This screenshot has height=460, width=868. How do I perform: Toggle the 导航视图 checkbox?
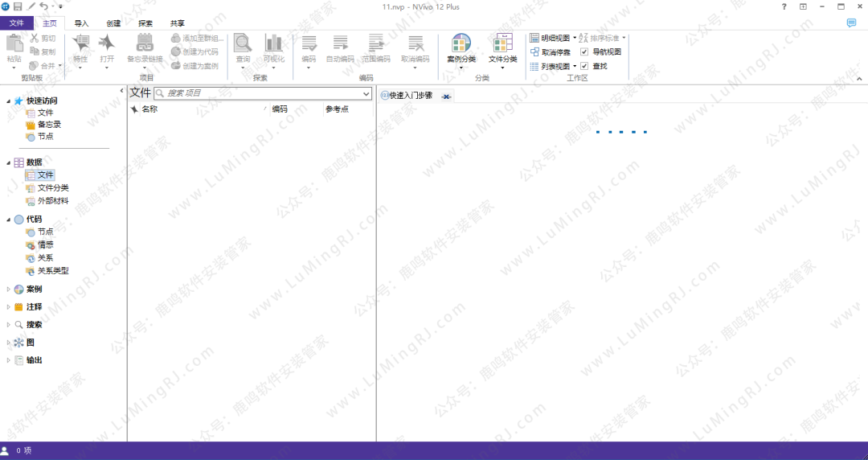point(584,51)
